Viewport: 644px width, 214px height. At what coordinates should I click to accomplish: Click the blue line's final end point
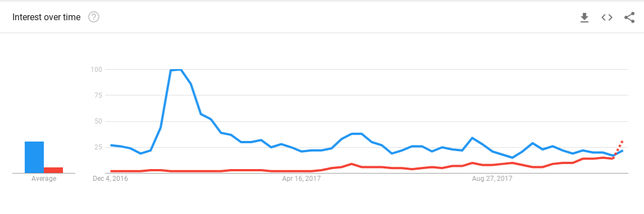623,151
